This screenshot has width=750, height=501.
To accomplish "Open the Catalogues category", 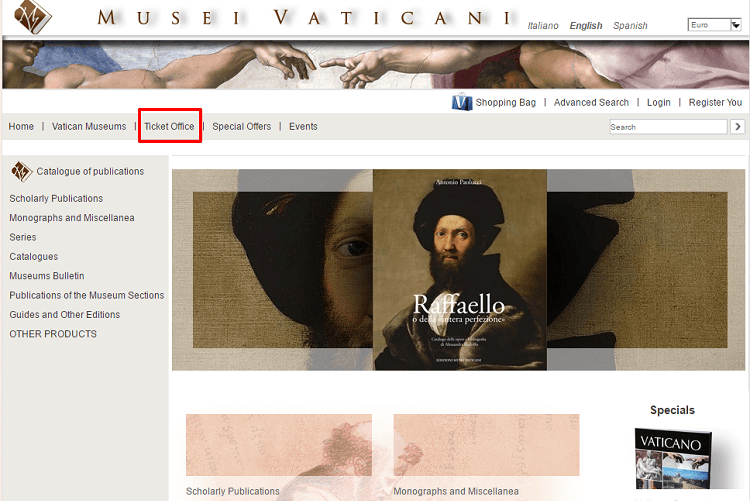I will coord(33,256).
